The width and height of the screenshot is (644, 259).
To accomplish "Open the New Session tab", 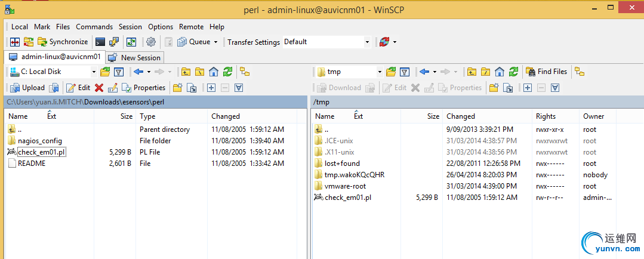I will click(x=135, y=57).
